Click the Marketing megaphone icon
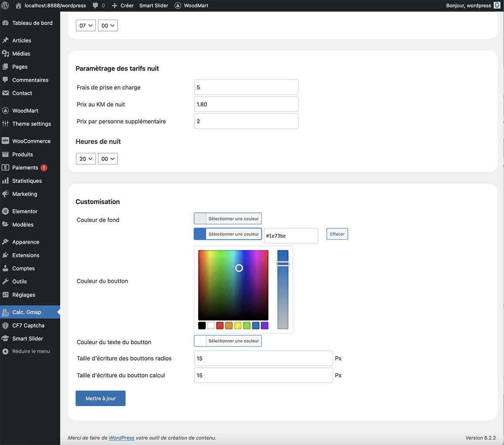This screenshot has width=504, height=445. pos(5,194)
